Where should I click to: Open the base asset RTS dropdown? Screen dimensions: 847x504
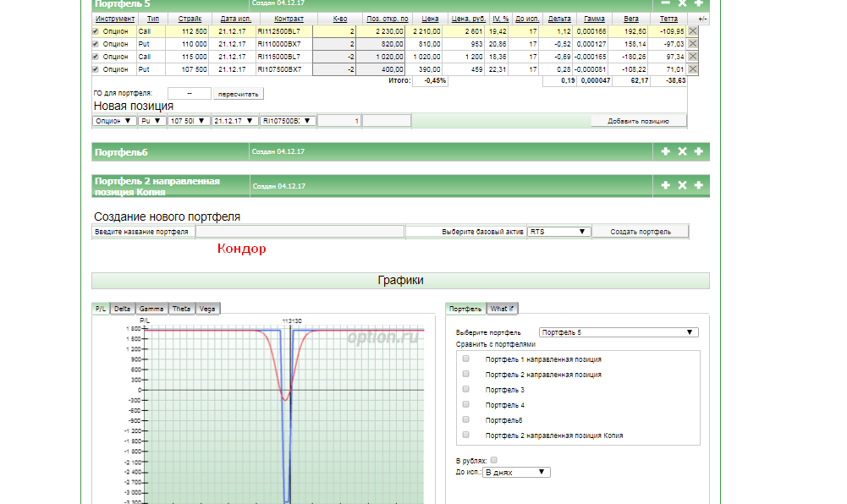558,232
